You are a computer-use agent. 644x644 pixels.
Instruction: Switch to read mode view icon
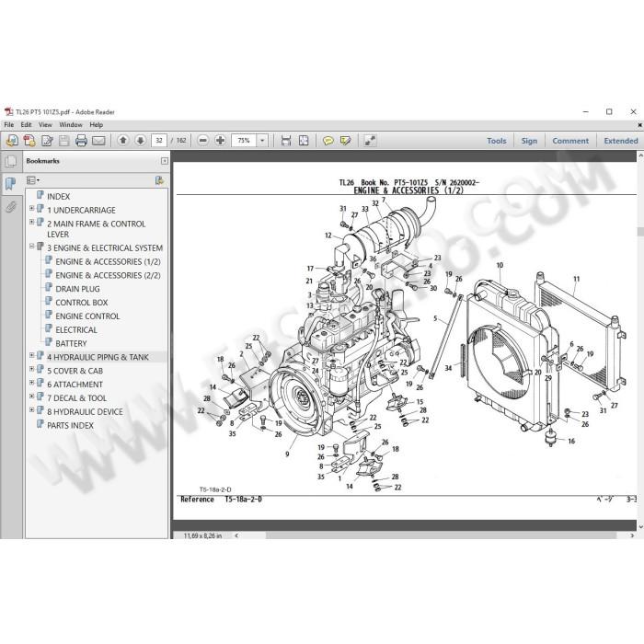click(x=370, y=141)
